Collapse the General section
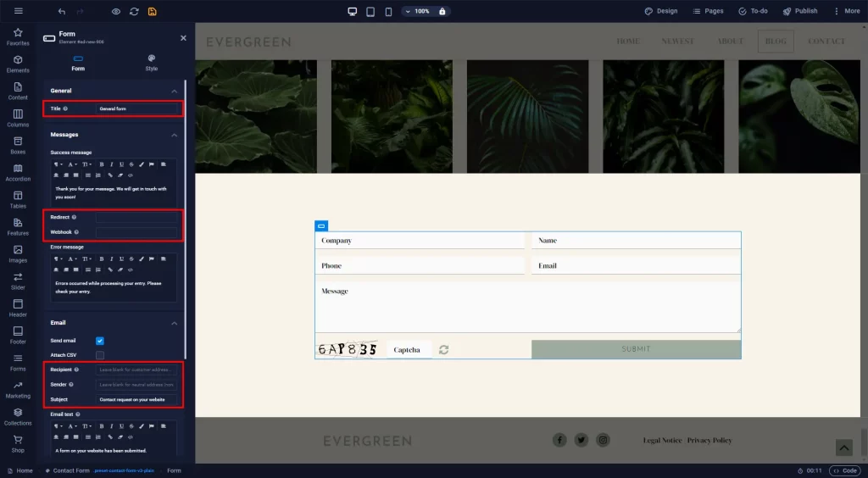This screenshot has width=868, height=478. tap(175, 91)
